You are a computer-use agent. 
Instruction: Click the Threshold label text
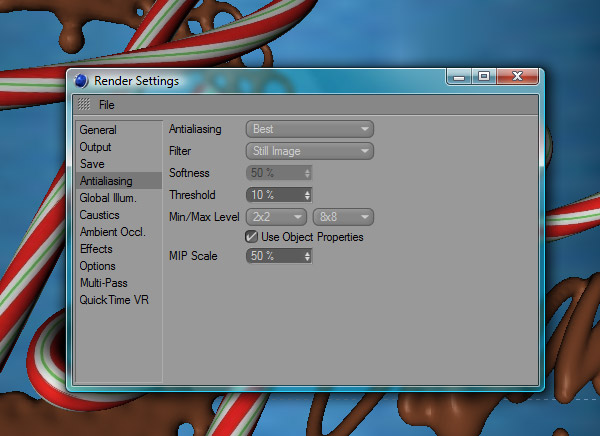tap(192, 195)
